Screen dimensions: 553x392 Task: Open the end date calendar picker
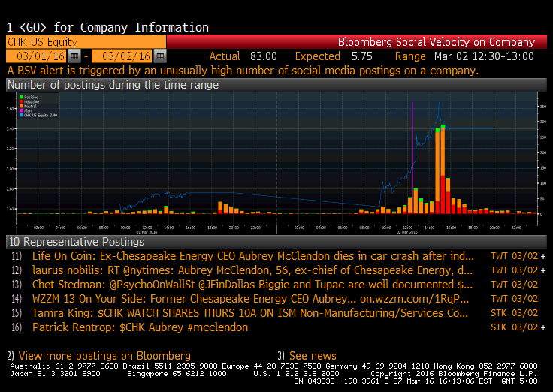coord(160,56)
